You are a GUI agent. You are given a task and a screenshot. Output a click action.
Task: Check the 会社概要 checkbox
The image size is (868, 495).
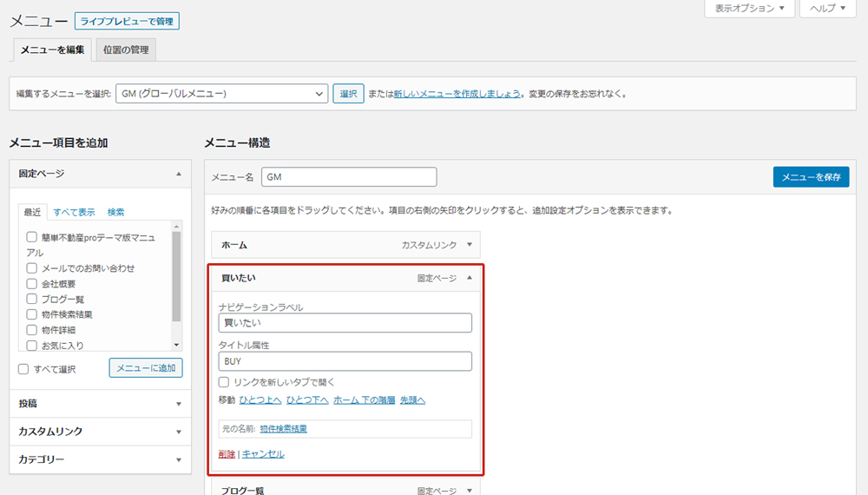32,284
